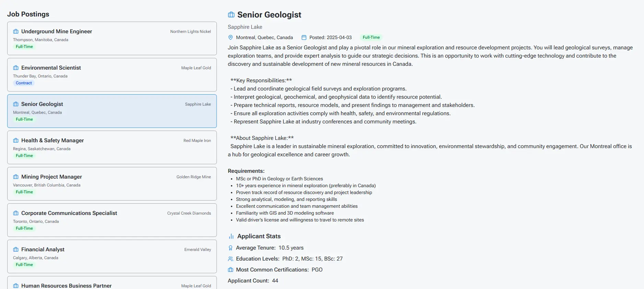The image size is (644, 289).
Task: Click the Contract badge under Environmental Scientist
Action: (x=24, y=83)
